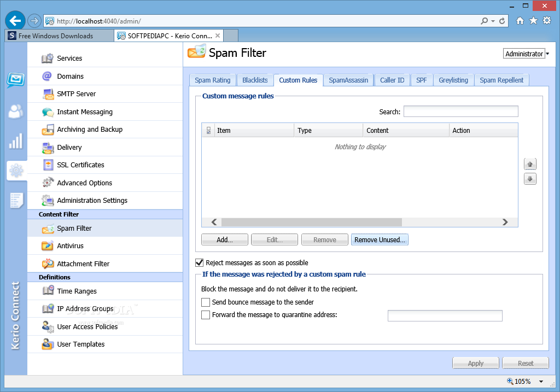This screenshot has height=392, width=560.
Task: Sort by the Type column header
Action: 329,131
